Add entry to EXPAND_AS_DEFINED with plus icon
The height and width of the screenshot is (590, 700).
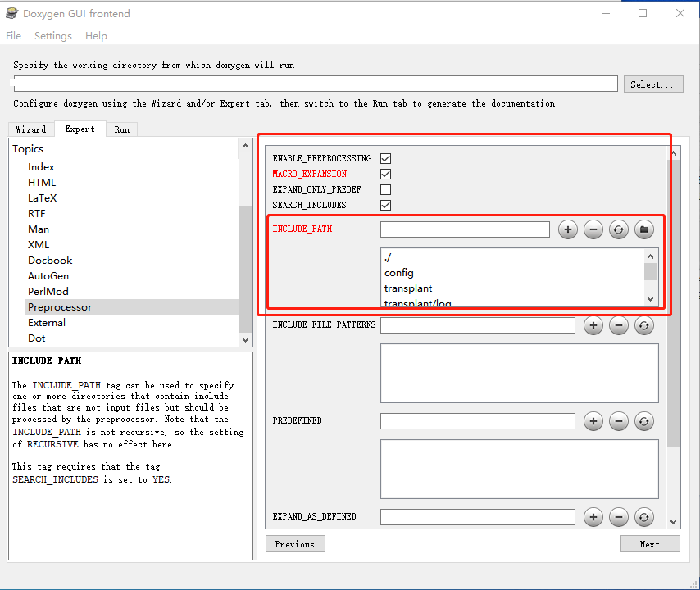tap(593, 517)
